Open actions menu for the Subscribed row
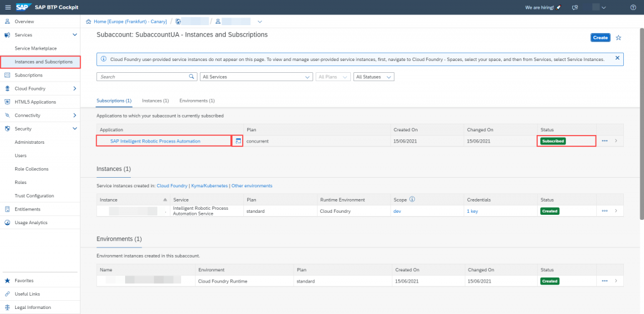This screenshot has height=314, width=644. [x=604, y=141]
